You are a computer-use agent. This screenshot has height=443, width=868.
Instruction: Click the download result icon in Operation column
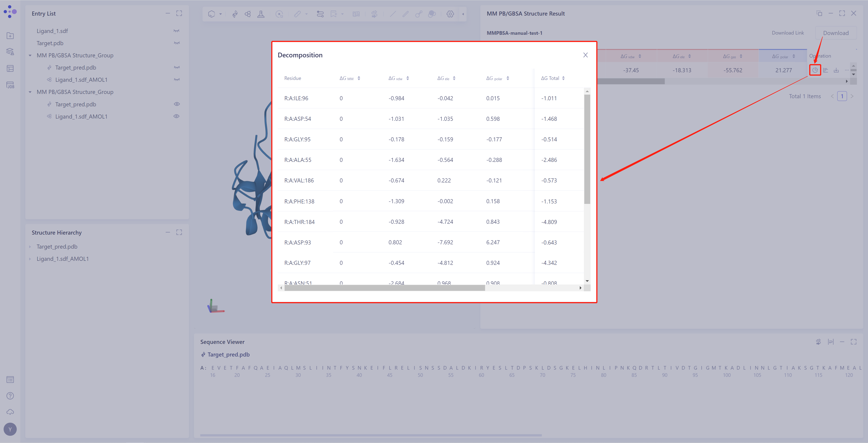tap(837, 70)
